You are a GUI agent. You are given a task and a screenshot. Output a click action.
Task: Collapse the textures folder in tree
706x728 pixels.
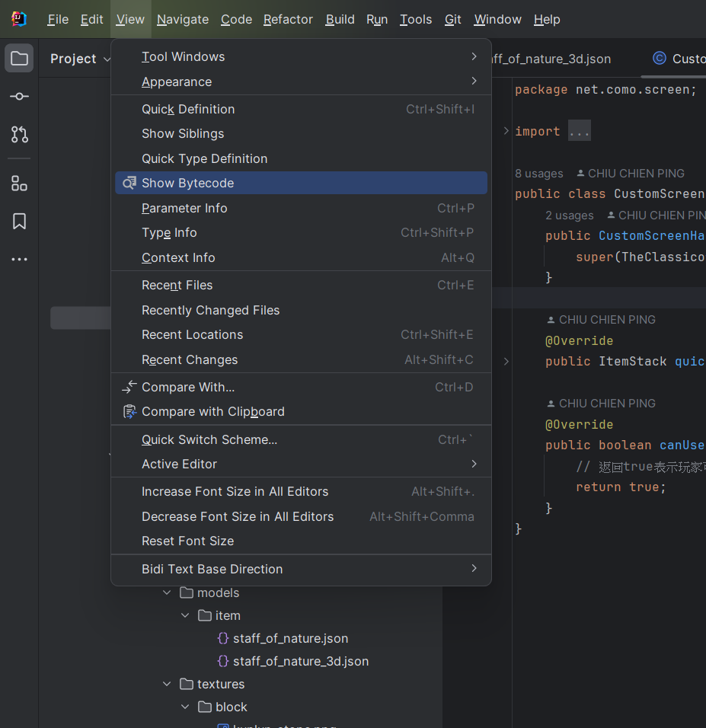(167, 684)
